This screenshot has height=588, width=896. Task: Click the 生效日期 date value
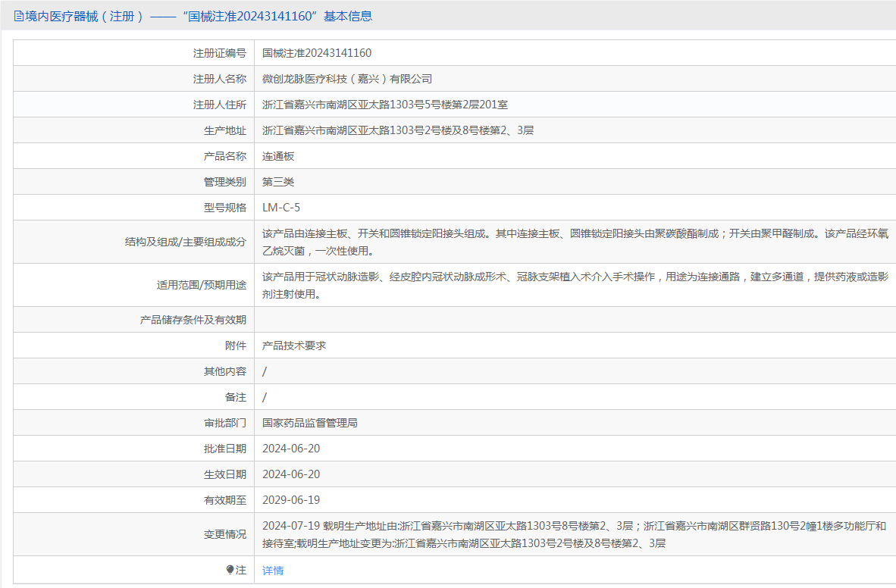point(291,474)
